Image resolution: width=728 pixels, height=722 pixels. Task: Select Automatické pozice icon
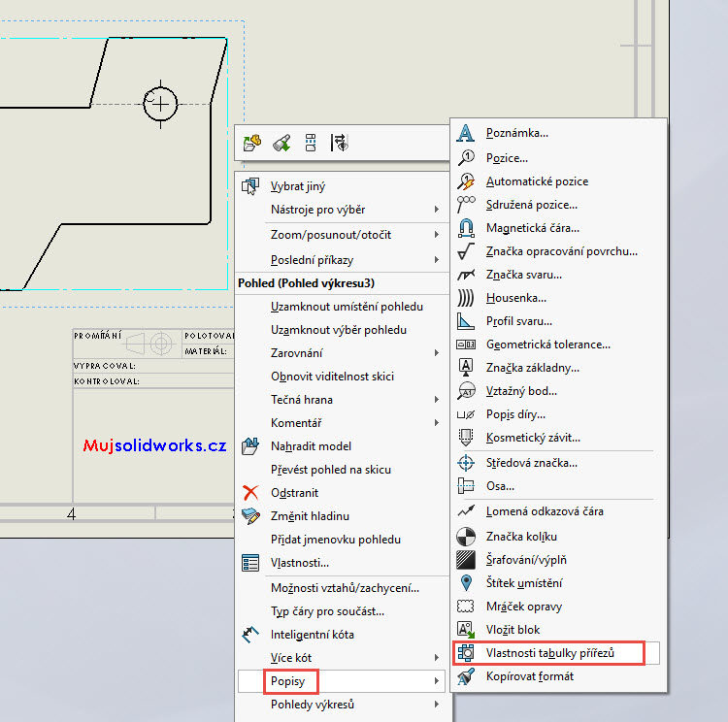coord(466,181)
